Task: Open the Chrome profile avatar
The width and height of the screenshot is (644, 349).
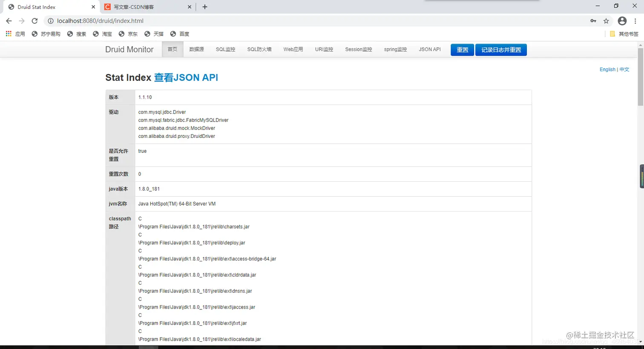Action: [622, 21]
